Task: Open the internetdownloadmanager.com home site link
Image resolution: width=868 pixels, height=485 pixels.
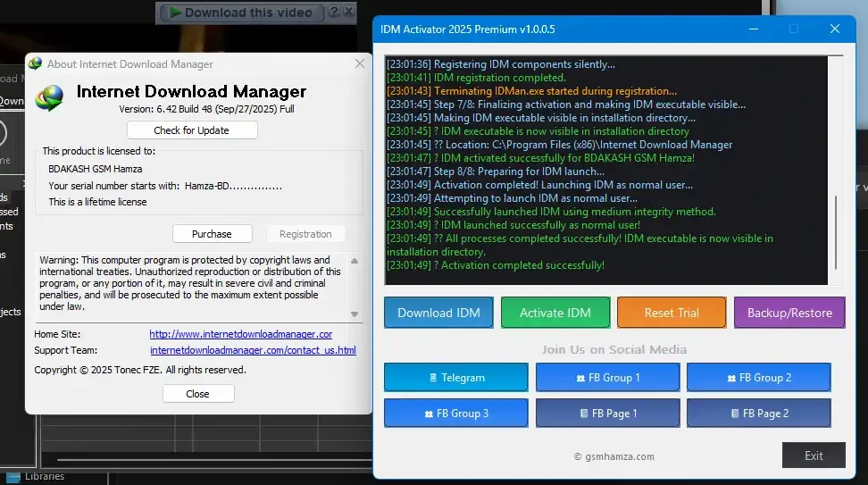Action: 241,334
